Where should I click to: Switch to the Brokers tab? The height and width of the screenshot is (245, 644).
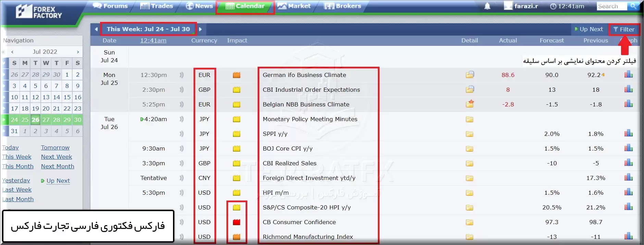click(343, 6)
